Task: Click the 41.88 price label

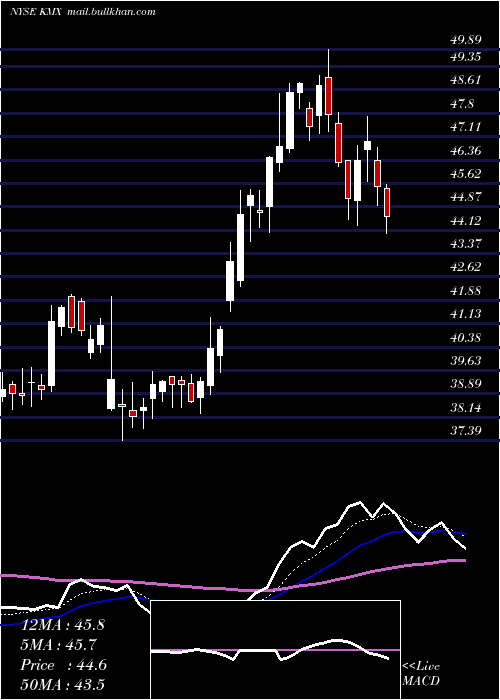Action: (x=465, y=291)
